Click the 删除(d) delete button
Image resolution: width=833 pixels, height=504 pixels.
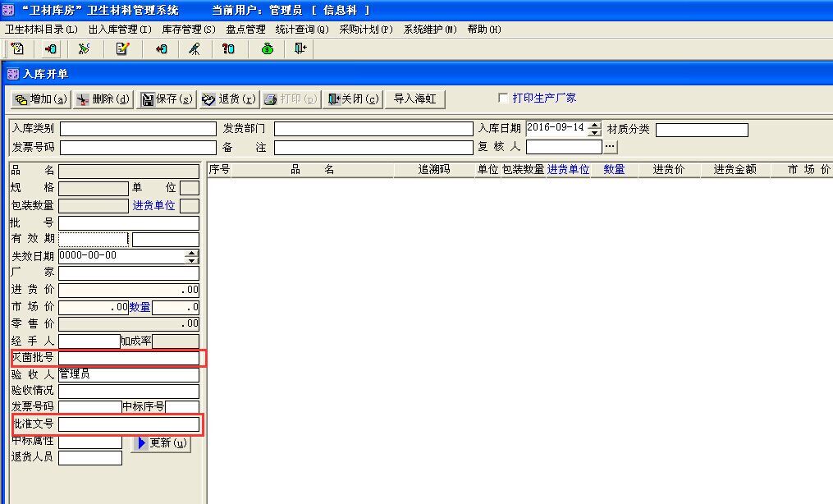pyautogui.click(x=103, y=99)
